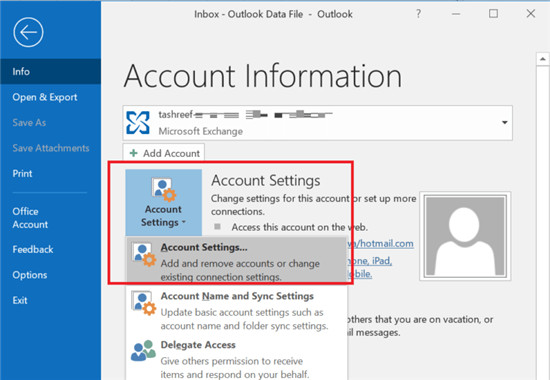Click the green plus Add Account icon
The image size is (550, 380).
(x=133, y=153)
